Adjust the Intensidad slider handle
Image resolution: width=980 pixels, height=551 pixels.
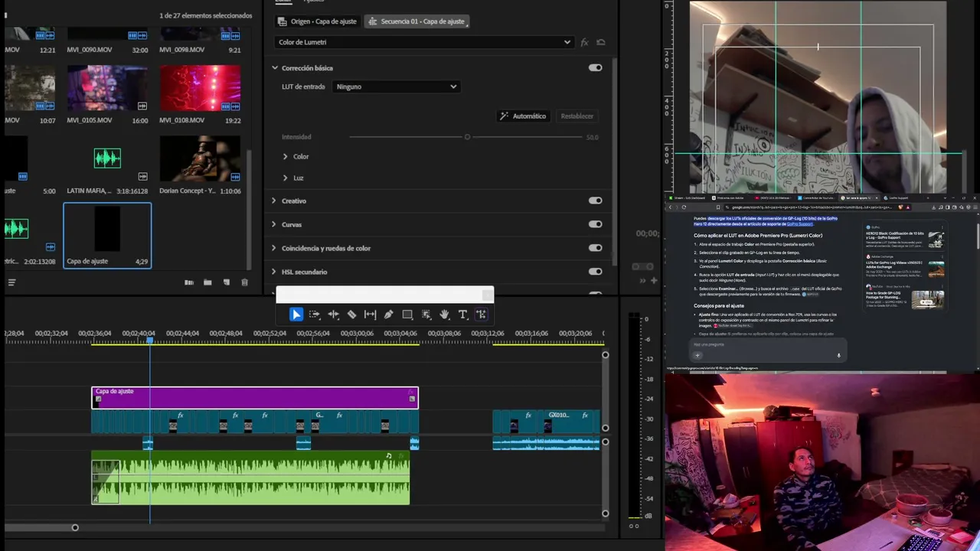[x=467, y=137]
